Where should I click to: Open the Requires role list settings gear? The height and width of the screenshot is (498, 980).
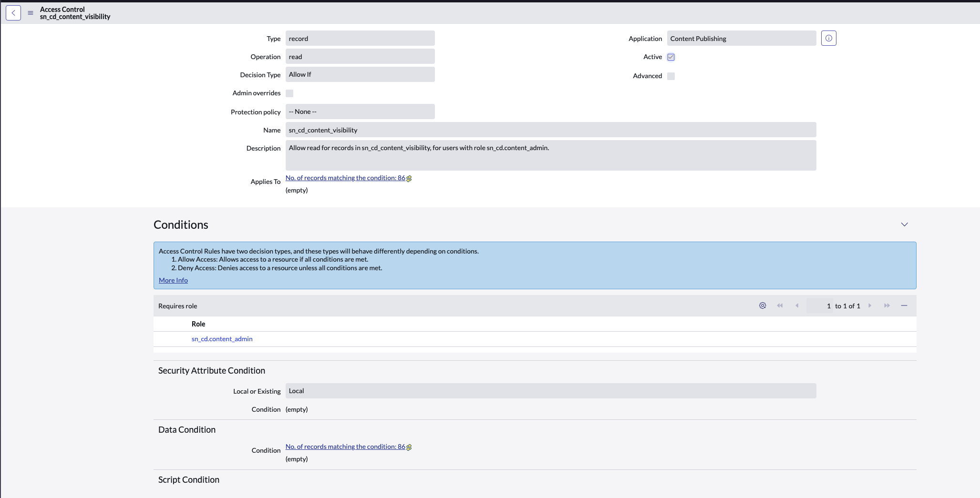(x=762, y=305)
